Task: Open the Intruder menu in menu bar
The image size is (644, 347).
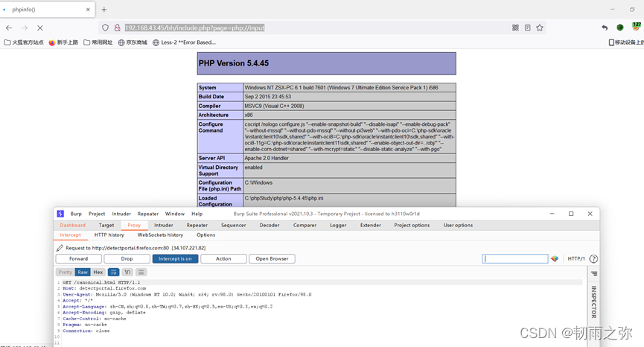Action: coord(121,214)
